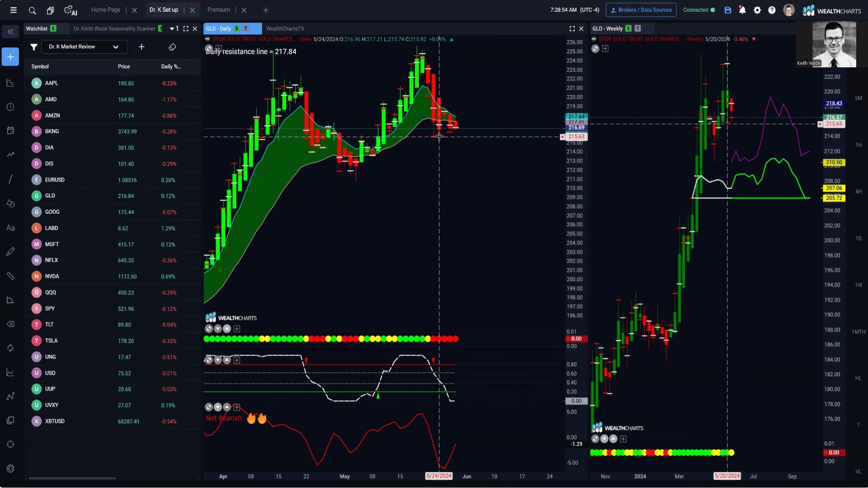Sort watchlist by Price column header
The image size is (868, 488).
point(124,66)
